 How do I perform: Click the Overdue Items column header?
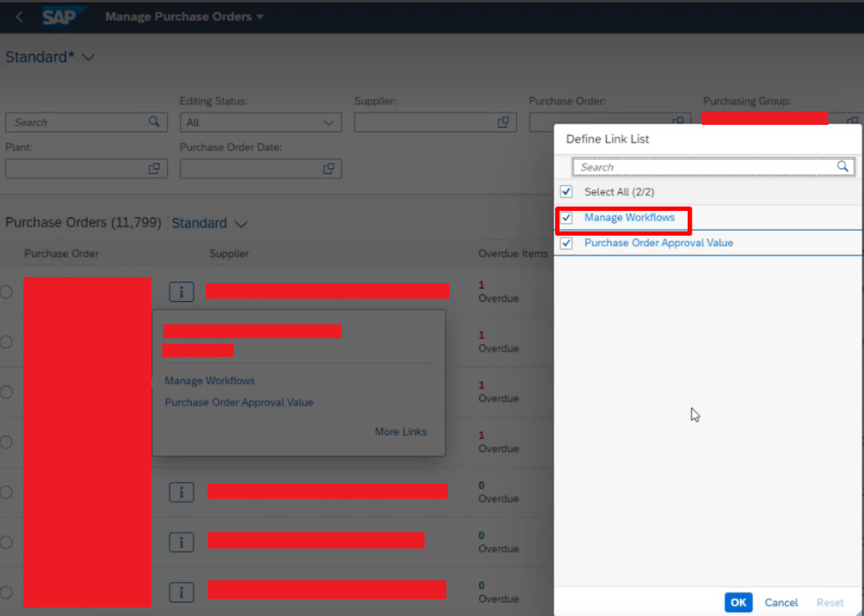(513, 254)
